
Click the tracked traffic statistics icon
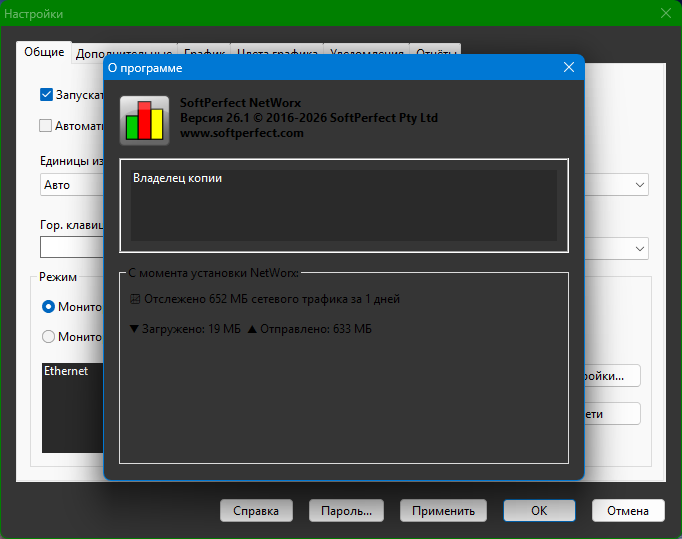[135, 299]
